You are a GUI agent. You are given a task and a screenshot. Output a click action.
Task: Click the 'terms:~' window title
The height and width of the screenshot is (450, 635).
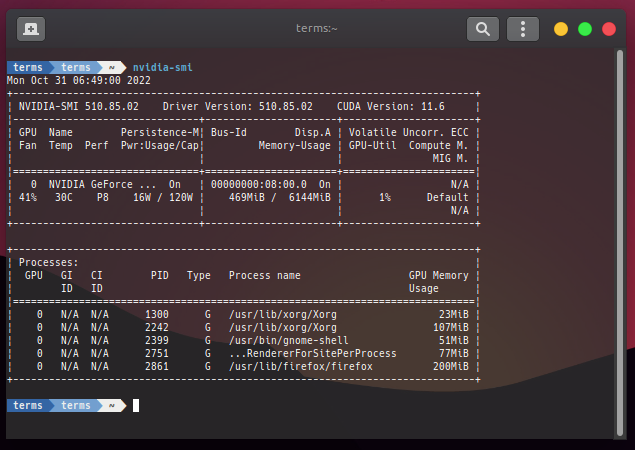pyautogui.click(x=316, y=28)
